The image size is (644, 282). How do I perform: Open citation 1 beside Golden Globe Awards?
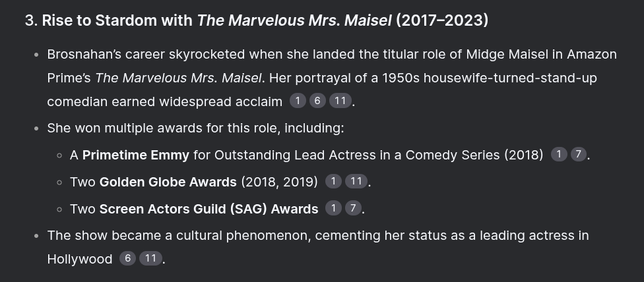tap(333, 181)
